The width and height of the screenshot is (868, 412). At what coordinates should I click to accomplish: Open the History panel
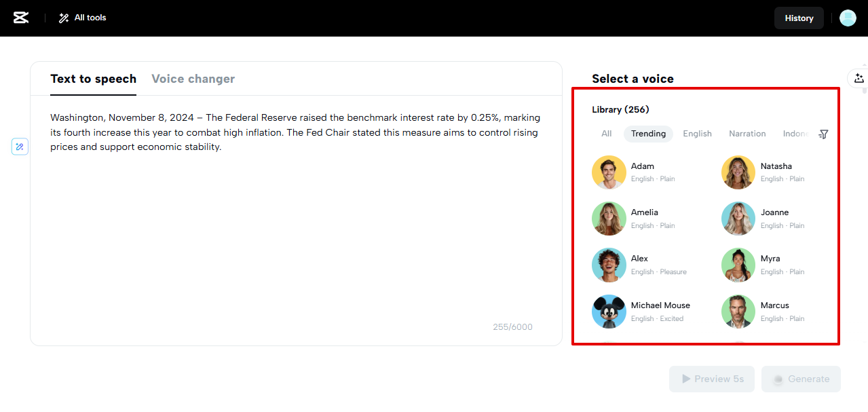799,18
